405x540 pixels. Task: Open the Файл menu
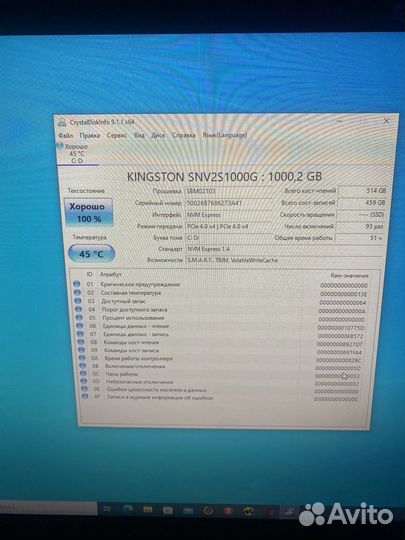pos(65,135)
